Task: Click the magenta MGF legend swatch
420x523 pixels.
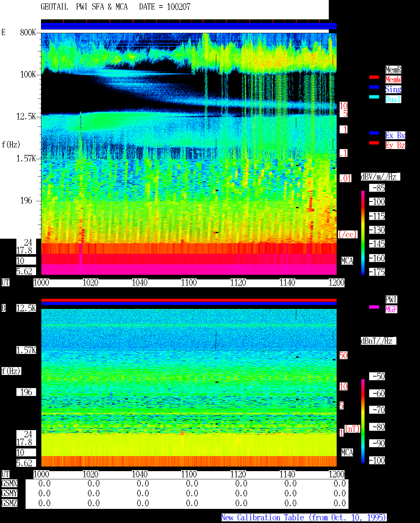Action: 374,307
